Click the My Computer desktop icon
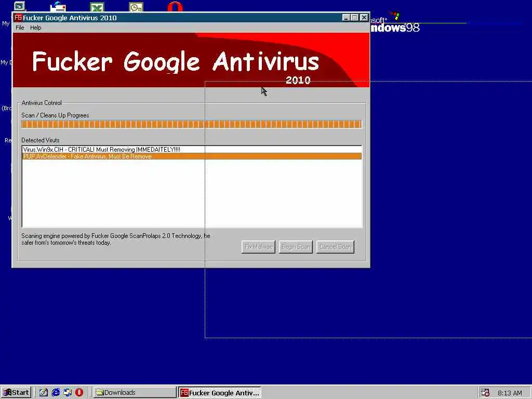 pos(20,6)
